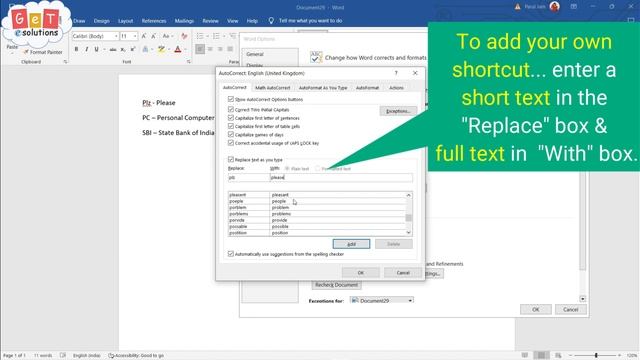Toggle Capitalize first letter of table cells

point(231,126)
